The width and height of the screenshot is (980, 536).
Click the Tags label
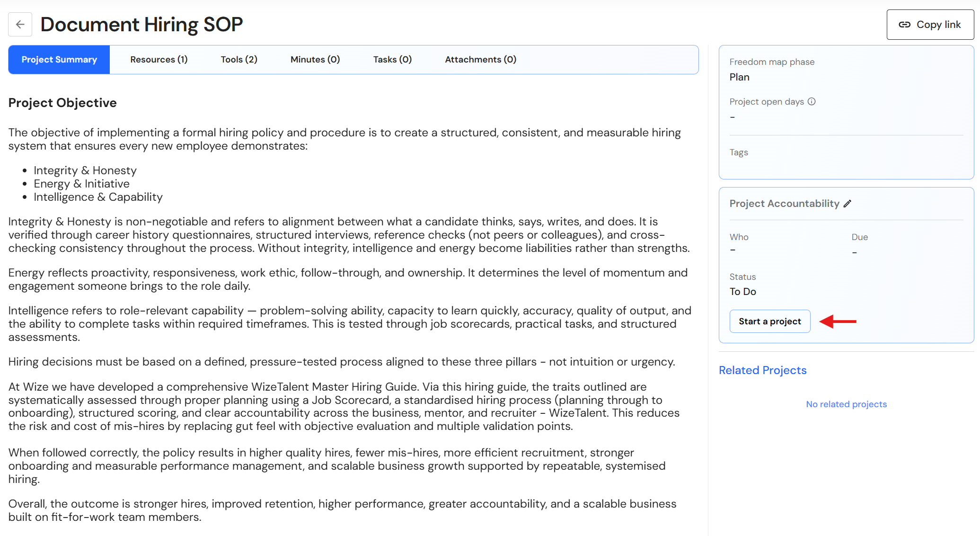[x=739, y=152]
